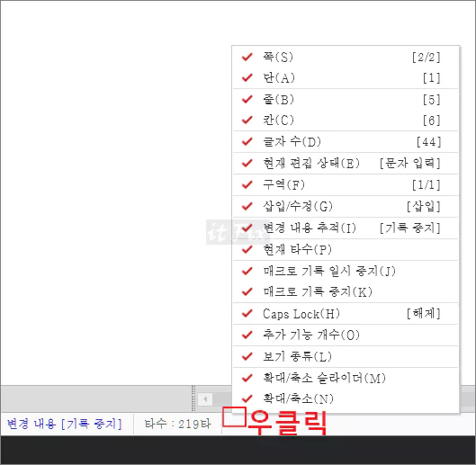
Task: Toggle 변경 내용 추적(I) entry
Action: (x=346, y=228)
